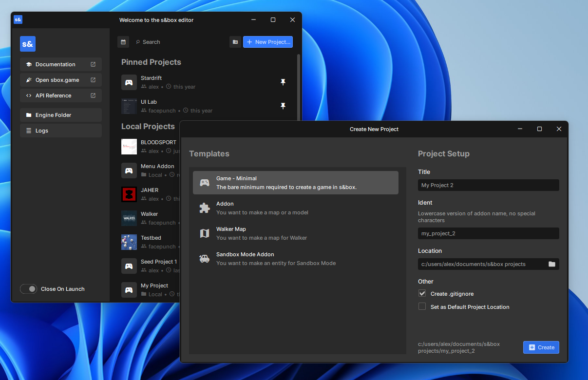
Task: Click the folder browse icon in Location field
Action: (x=551, y=264)
